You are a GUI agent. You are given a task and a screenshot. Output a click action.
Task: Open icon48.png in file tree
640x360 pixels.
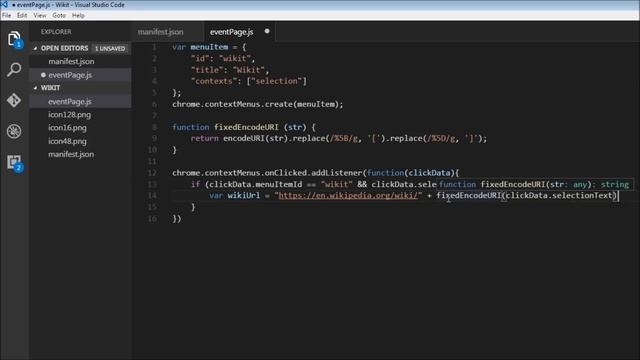(67, 141)
